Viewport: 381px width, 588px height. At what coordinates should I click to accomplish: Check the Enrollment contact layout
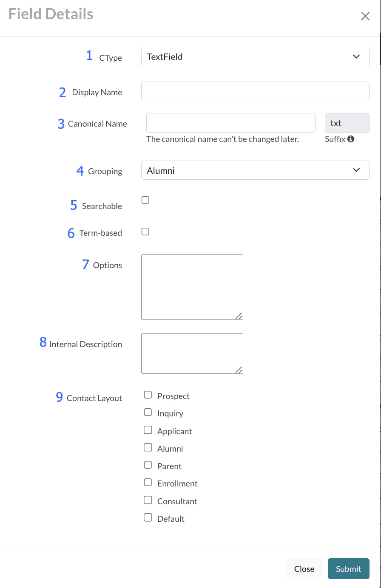[148, 482]
